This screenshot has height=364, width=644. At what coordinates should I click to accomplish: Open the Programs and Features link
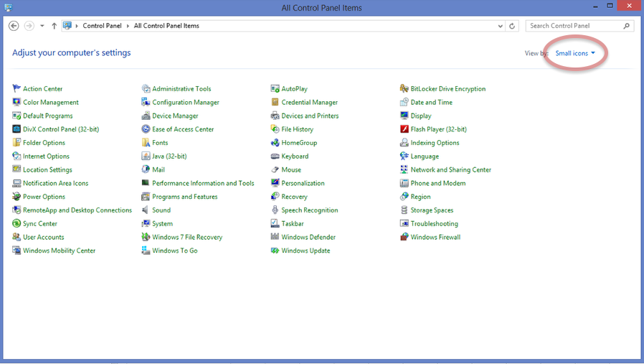pyautogui.click(x=184, y=197)
